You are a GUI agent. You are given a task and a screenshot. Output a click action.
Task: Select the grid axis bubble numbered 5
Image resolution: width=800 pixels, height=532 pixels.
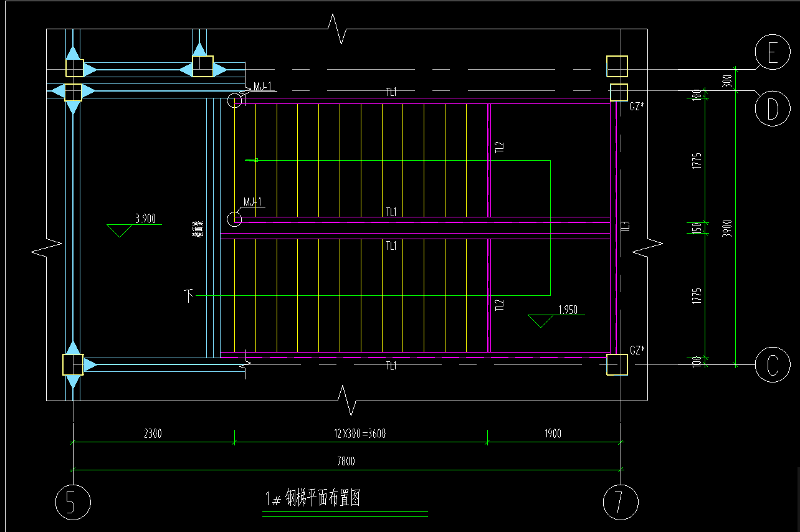(x=73, y=502)
